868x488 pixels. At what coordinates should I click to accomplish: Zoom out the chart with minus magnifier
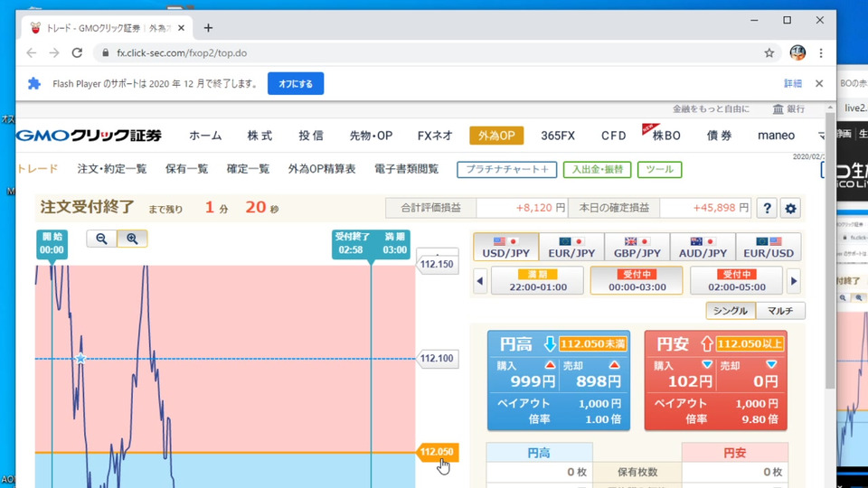101,239
